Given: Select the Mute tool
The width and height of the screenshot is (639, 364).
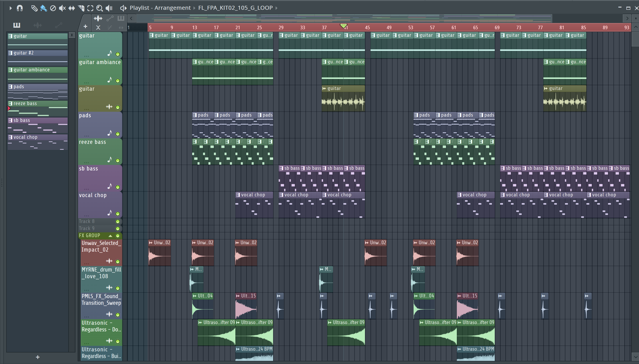Looking at the screenshot, I should [62, 8].
